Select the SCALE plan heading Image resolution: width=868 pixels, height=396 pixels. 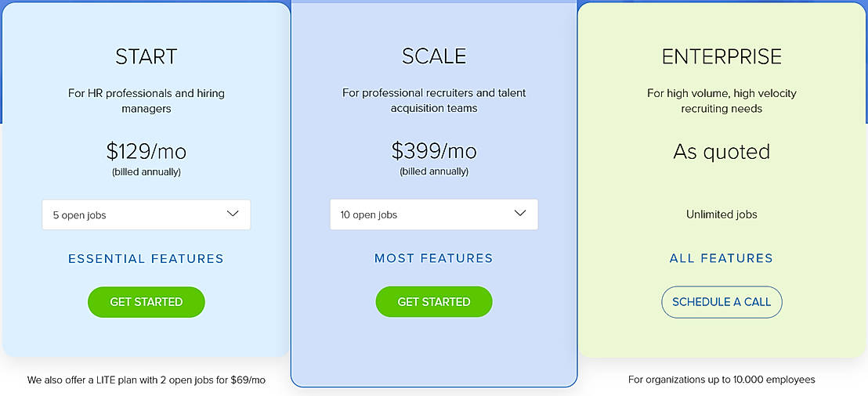433,56
